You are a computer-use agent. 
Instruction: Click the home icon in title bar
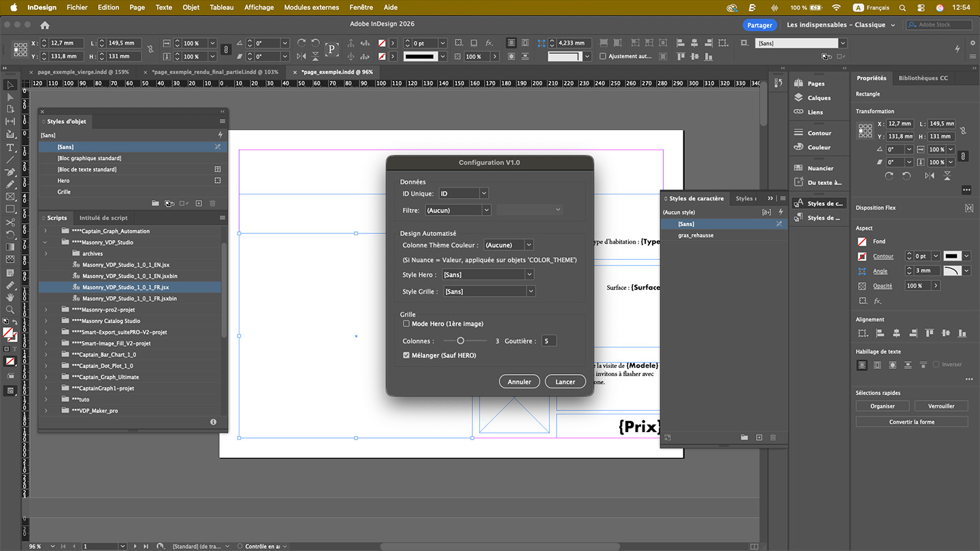point(45,25)
